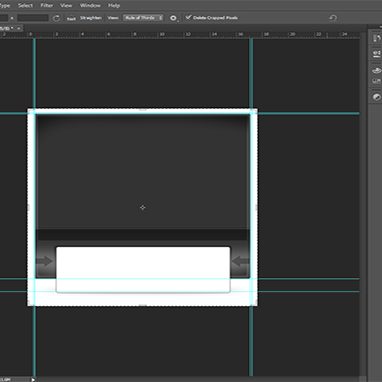Open the Filter menu

click(47, 5)
